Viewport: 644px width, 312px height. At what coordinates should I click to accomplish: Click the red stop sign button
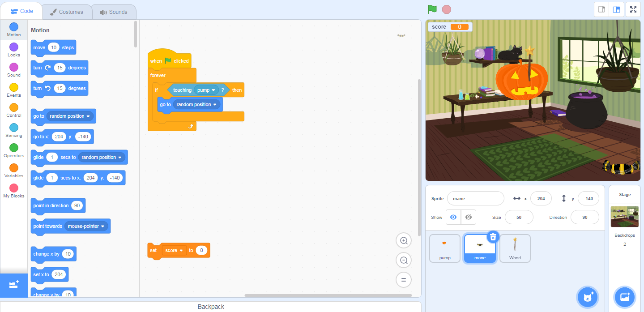point(447,9)
